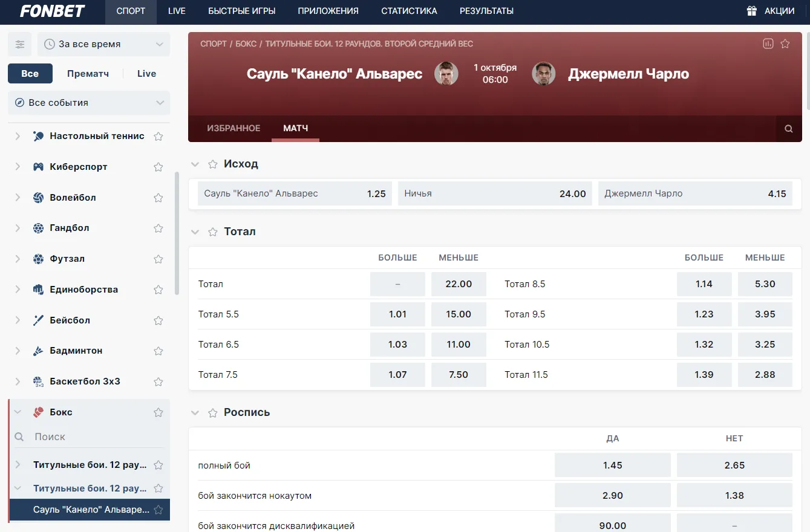The height and width of the screenshot is (532, 810).
Task: Favorite Бадминтон with its star
Action: coord(158,351)
